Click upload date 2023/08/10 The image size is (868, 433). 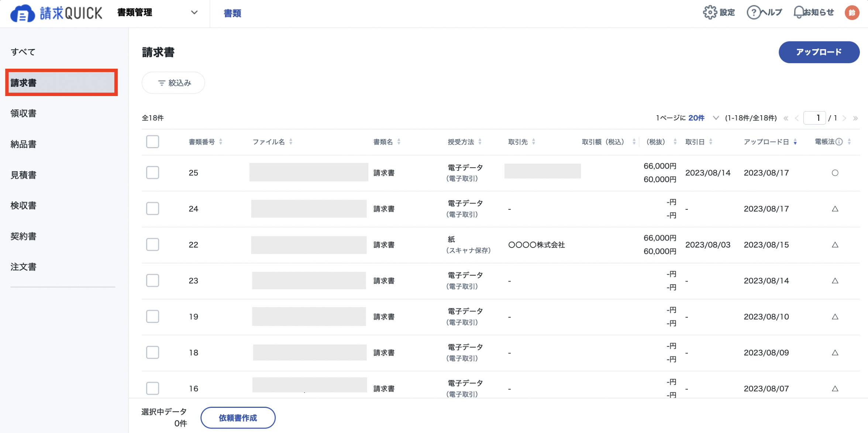click(766, 317)
